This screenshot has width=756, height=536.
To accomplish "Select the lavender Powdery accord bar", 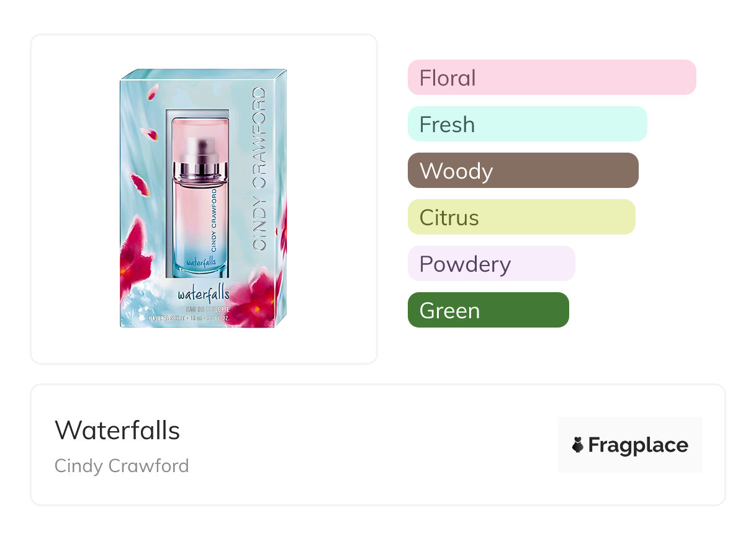I will click(491, 264).
